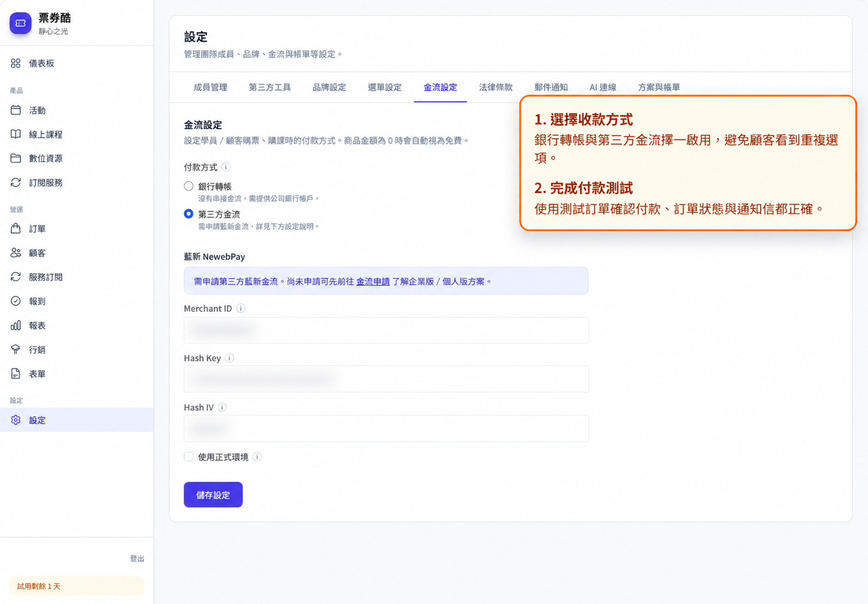Click the 線上課程 book icon
The width and height of the screenshot is (868, 604).
(x=16, y=134)
